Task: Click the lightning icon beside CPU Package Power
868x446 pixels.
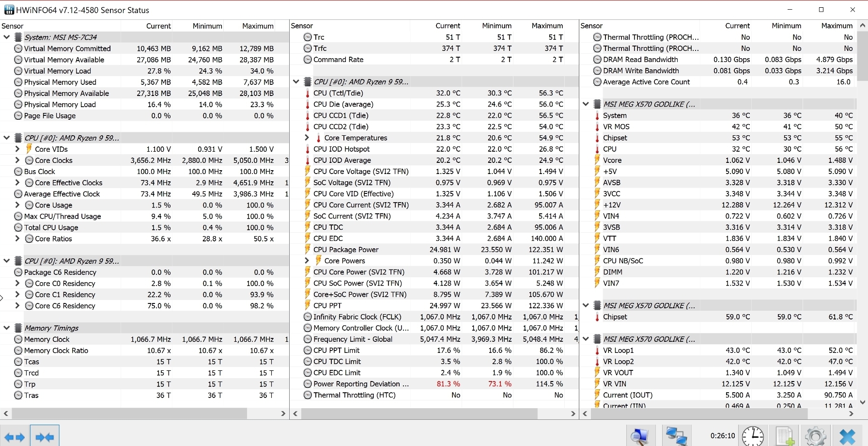Action: (x=308, y=250)
